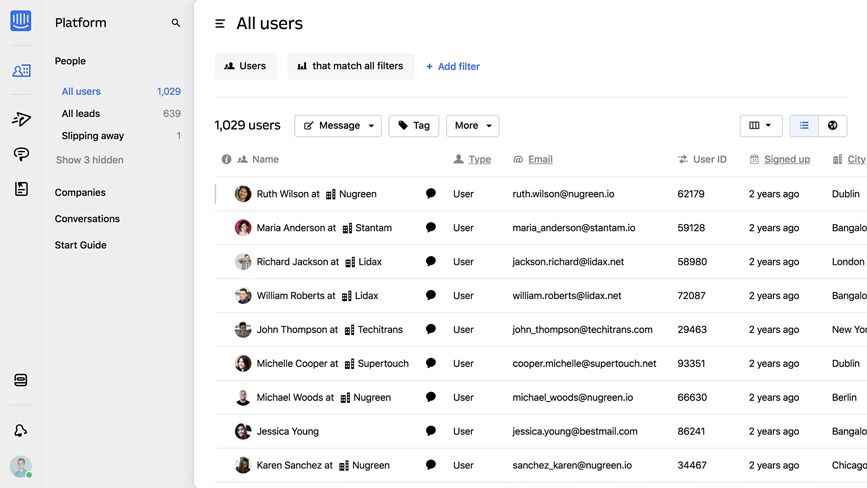Image resolution: width=867 pixels, height=488 pixels.
Task: Switch to list view
Action: click(x=804, y=126)
